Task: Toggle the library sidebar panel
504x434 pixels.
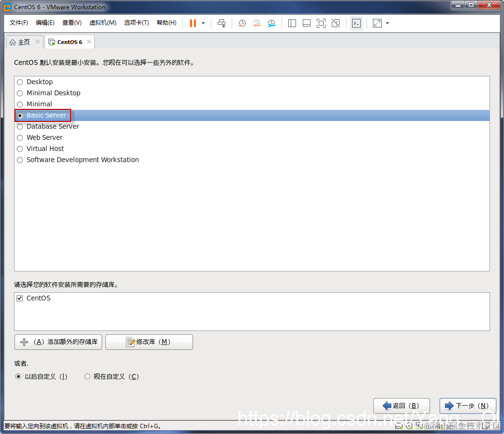Action: (292, 23)
